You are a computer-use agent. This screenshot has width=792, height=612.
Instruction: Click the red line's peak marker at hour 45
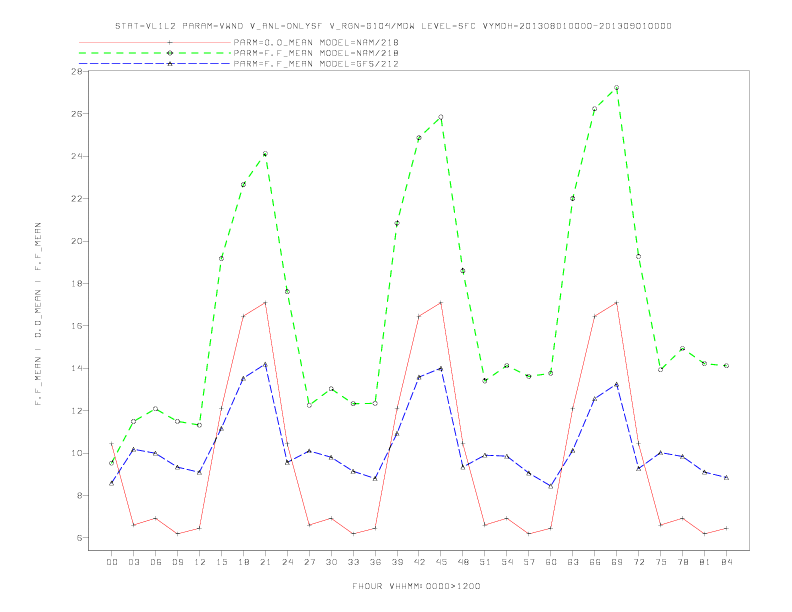coord(441,303)
